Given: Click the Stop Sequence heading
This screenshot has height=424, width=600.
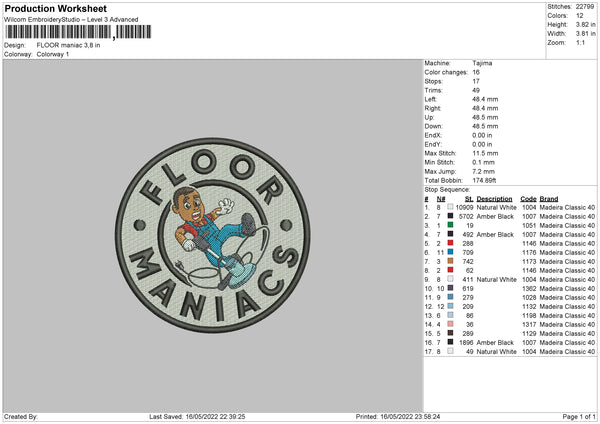Looking at the screenshot, I should tap(447, 190).
